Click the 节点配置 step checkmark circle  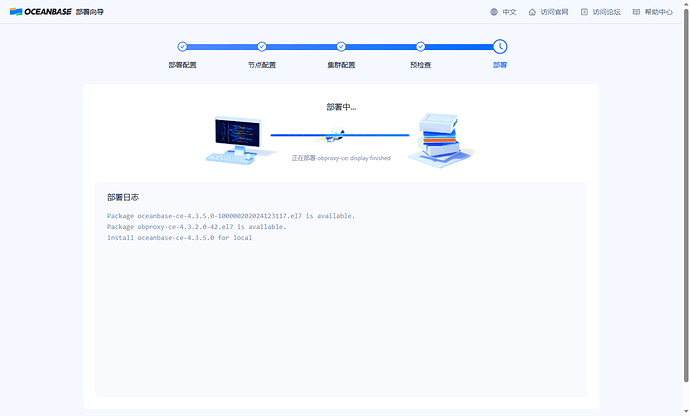click(262, 46)
